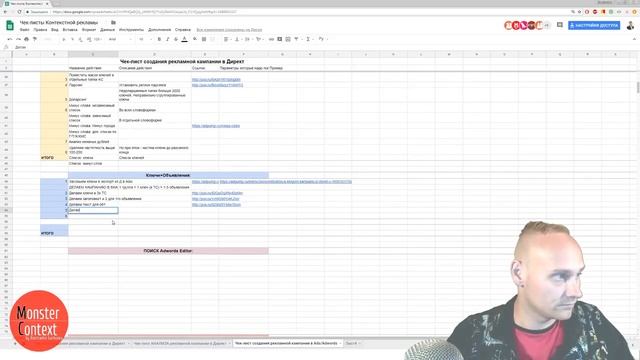
Task: Open the more number formats dropdown
Action: click(x=98, y=39)
